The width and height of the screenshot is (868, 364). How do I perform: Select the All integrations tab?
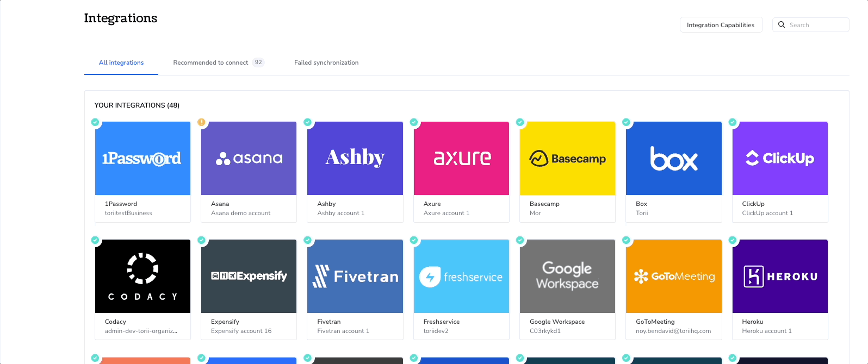[x=121, y=62]
